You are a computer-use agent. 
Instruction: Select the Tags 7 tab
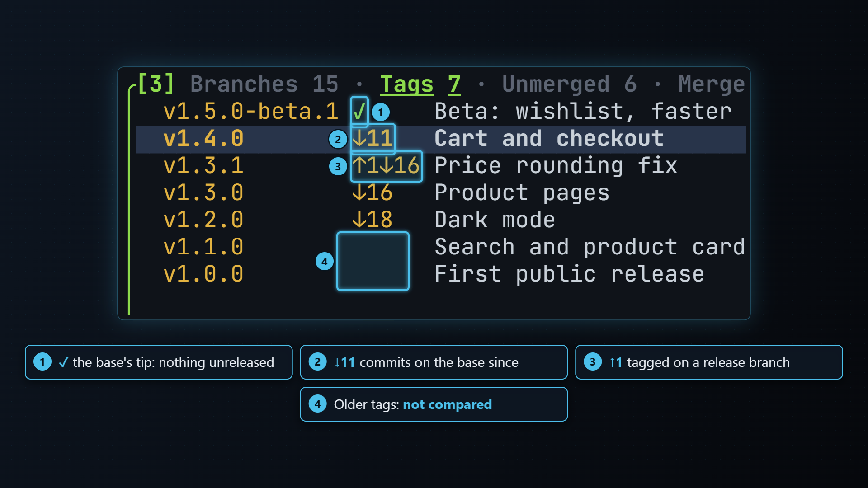[420, 84]
